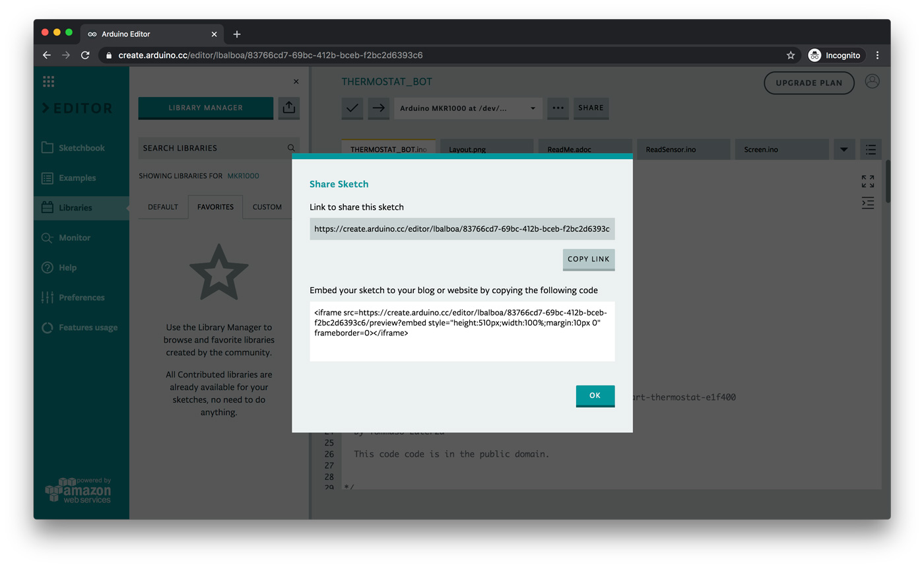Go back with the browser back arrow

click(x=47, y=55)
